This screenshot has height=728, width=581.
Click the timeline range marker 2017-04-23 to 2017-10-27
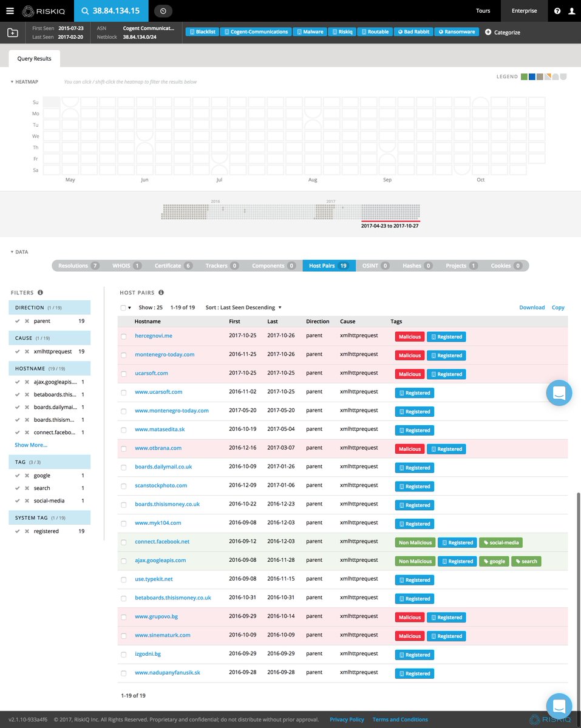[390, 225]
